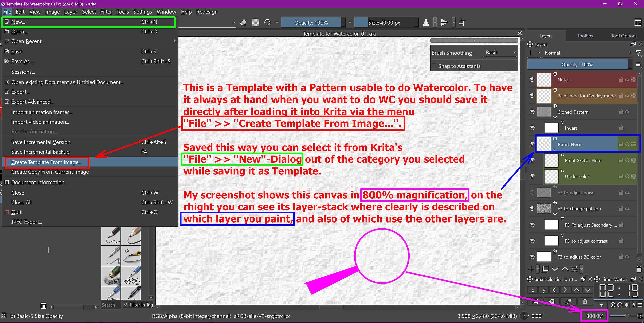Hide the Notes layer
Image resolution: width=644 pixels, height=323 pixels.
(532, 80)
